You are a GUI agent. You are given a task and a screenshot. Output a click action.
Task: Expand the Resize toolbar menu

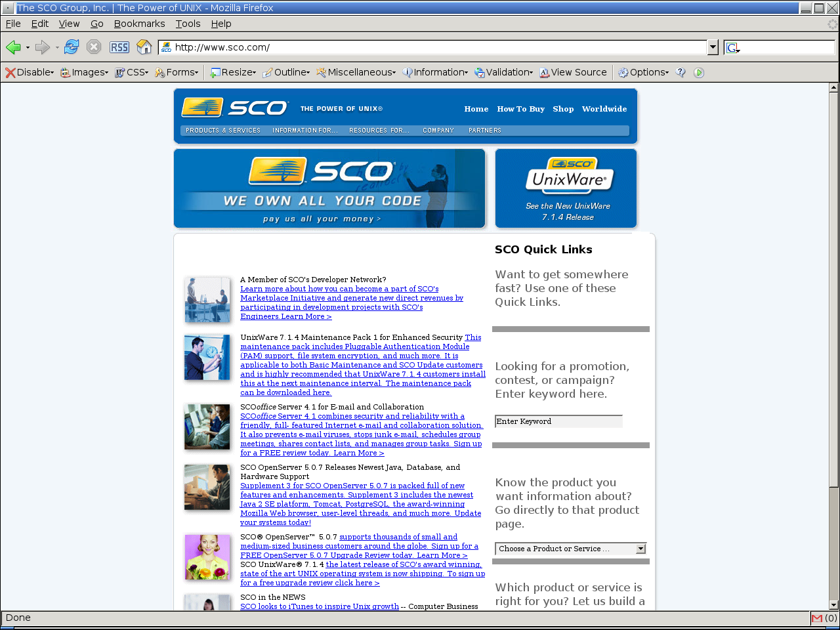233,72
